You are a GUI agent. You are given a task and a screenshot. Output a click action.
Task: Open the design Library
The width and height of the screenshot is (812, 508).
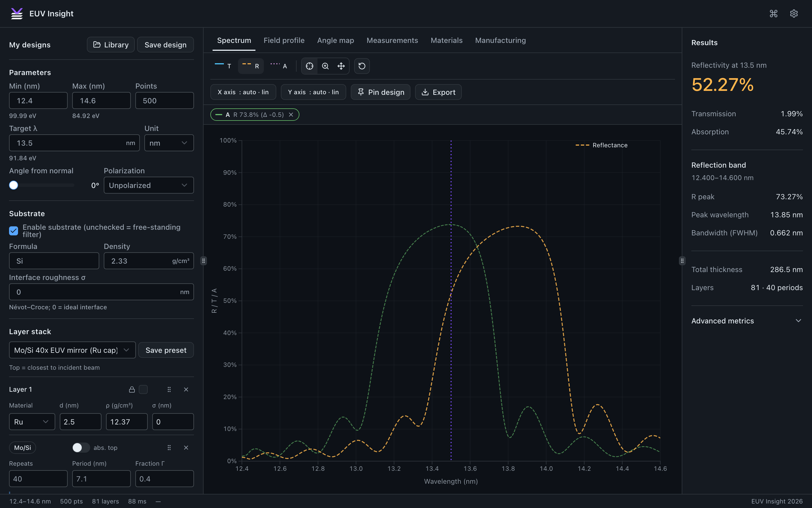point(111,45)
